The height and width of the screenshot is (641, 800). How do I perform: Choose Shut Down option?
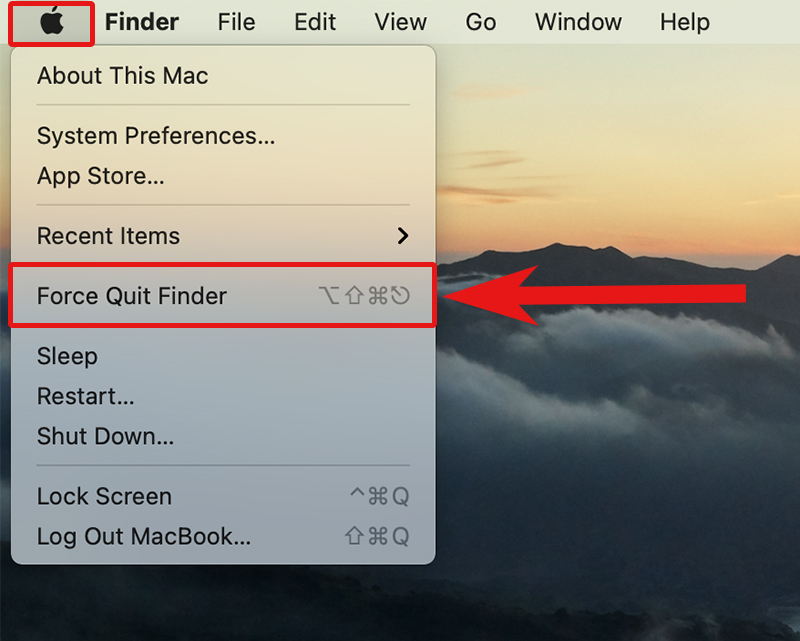click(106, 437)
